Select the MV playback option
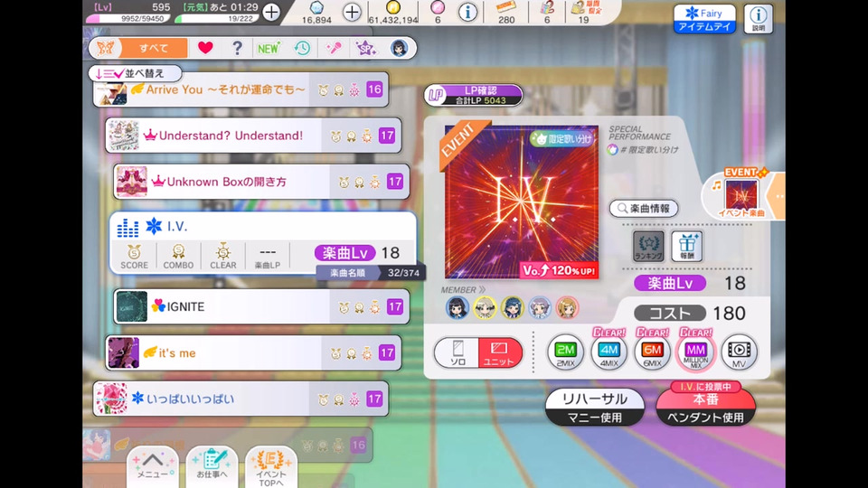 tap(739, 352)
